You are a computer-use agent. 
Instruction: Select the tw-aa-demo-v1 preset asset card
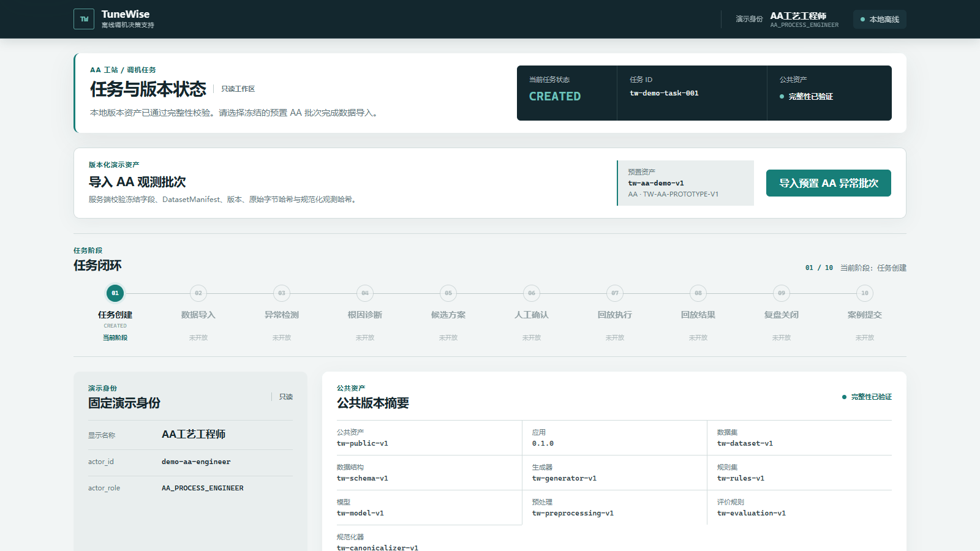685,183
